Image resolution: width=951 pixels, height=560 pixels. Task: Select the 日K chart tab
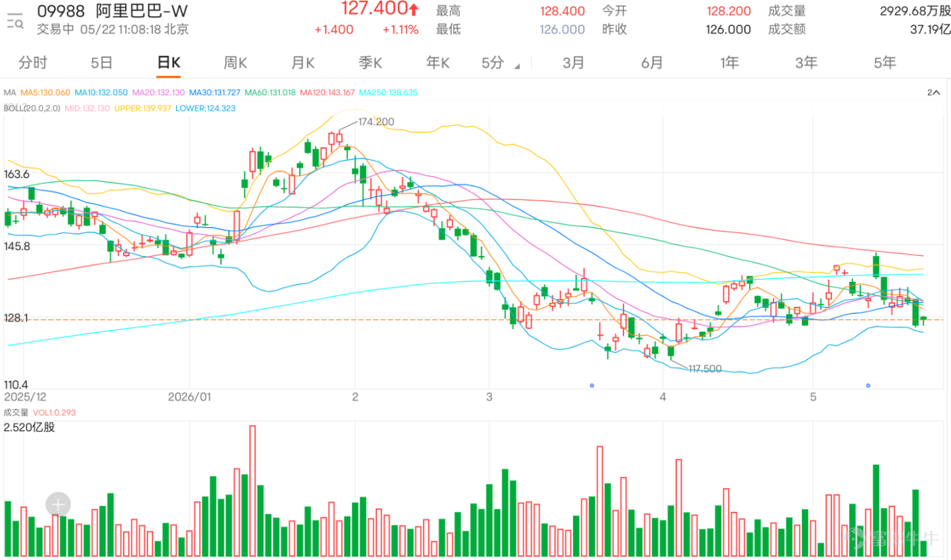(x=169, y=62)
